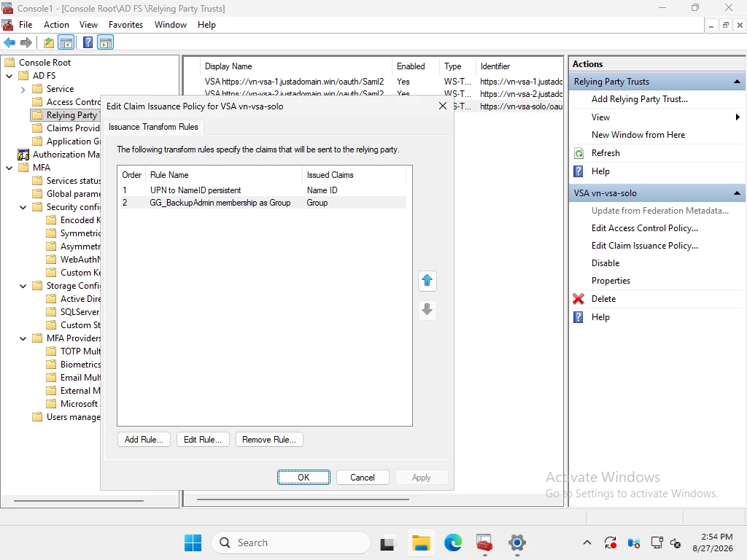The image size is (747, 560).
Task: Click Add Relying Party Trust action
Action: pos(640,99)
